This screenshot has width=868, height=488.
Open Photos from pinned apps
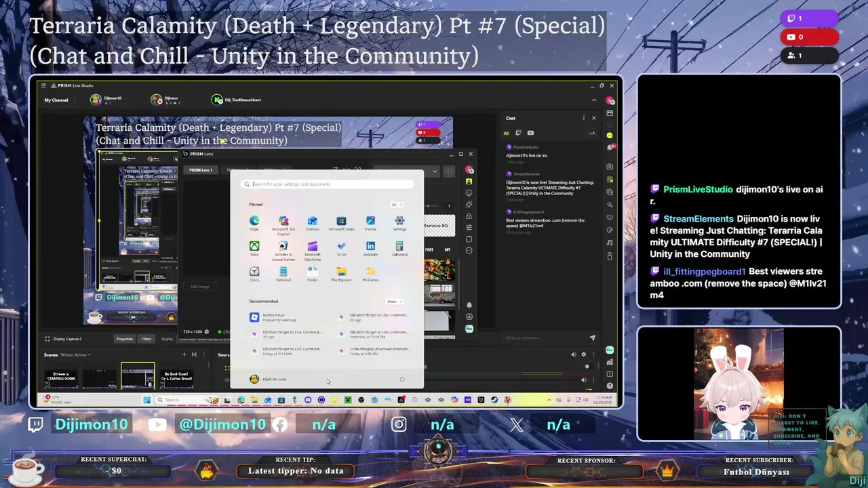pyautogui.click(x=370, y=223)
